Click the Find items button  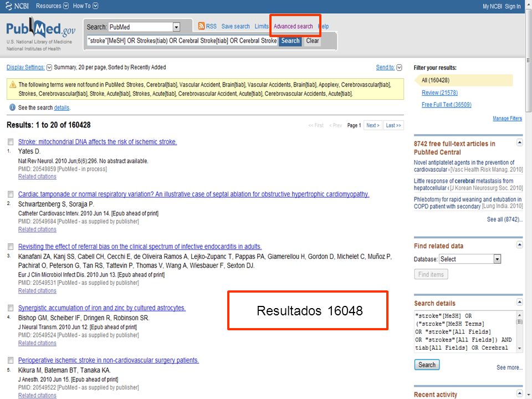pyautogui.click(x=431, y=274)
